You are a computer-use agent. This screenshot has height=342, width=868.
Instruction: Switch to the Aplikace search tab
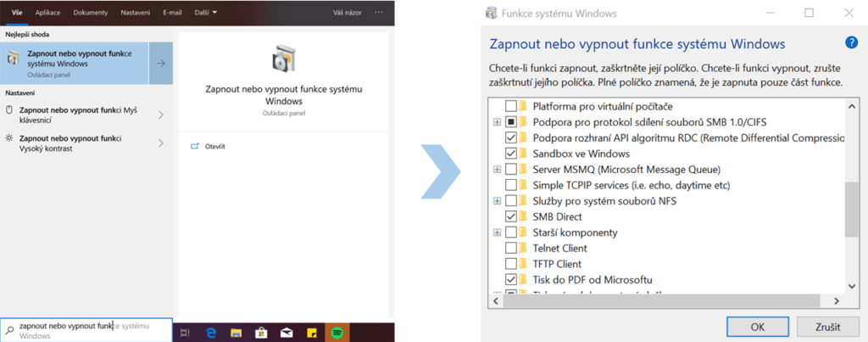47,13
